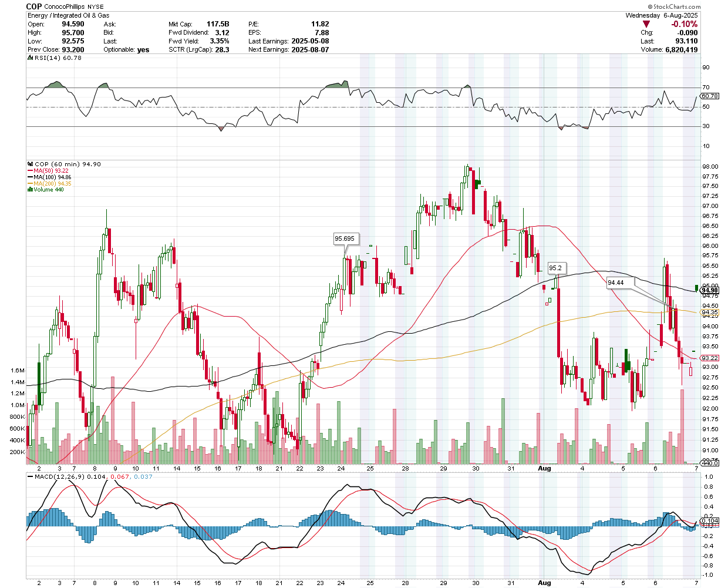Click the SCTR (LrgCap) value 28.3
The width and height of the screenshot is (728, 588).
coord(222,50)
